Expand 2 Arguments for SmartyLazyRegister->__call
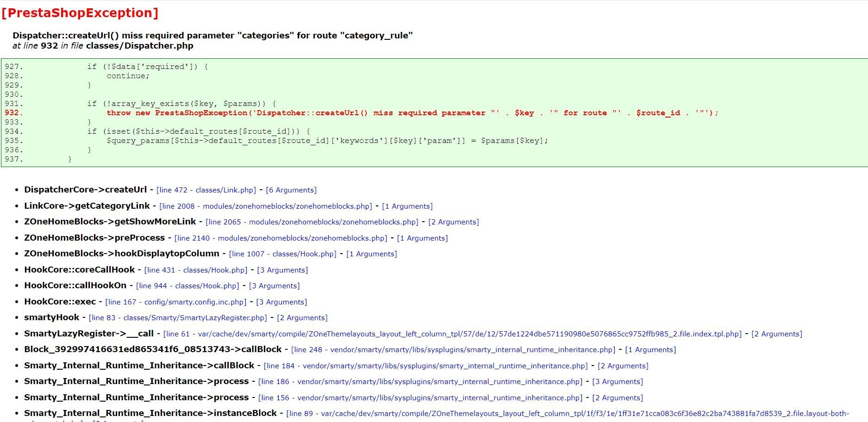 [x=777, y=334]
